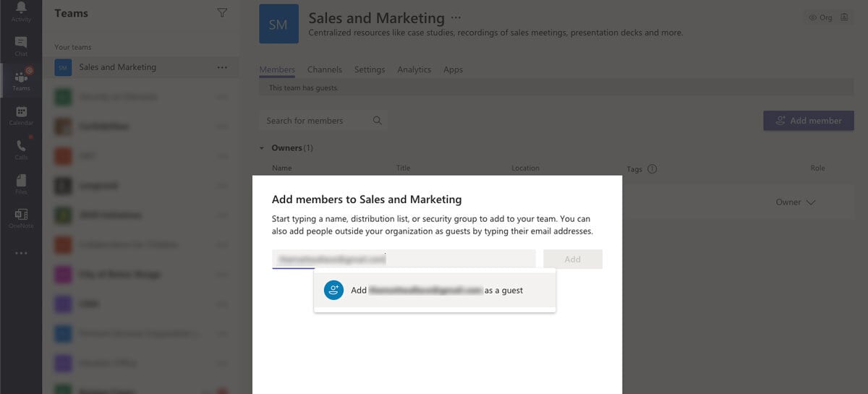The width and height of the screenshot is (868, 394).
Task: Click the Tags column header
Action: tap(634, 169)
